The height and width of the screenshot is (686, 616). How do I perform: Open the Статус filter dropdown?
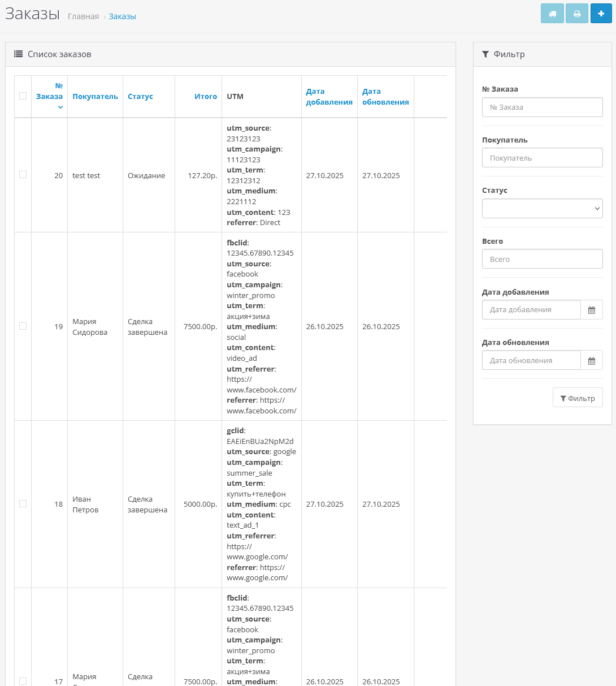point(542,208)
